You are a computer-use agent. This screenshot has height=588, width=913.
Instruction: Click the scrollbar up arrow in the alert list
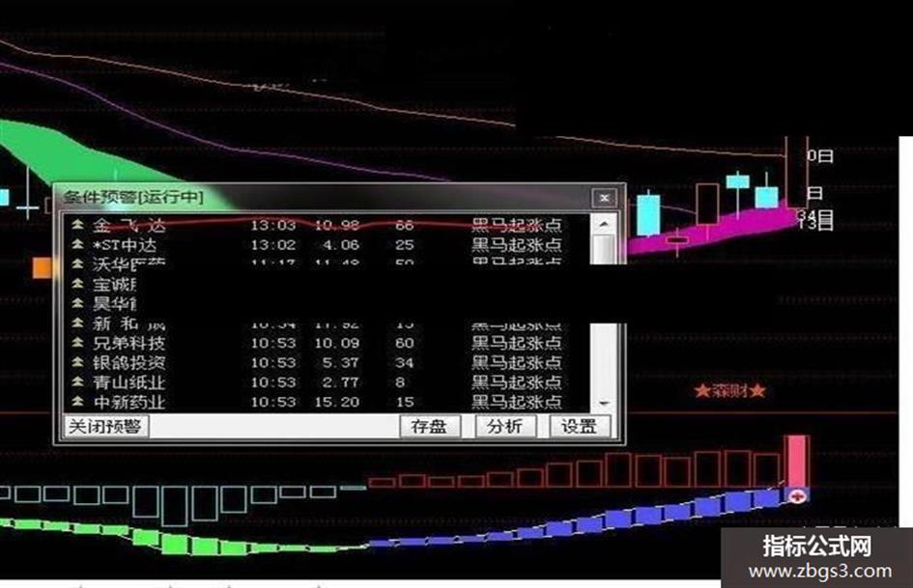tap(604, 224)
